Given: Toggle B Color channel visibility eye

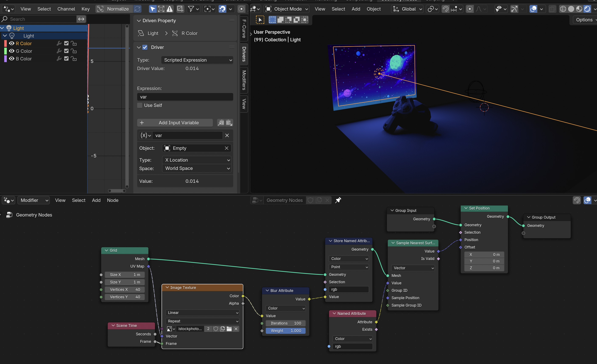Looking at the screenshot, I should pyautogui.click(x=11, y=59).
